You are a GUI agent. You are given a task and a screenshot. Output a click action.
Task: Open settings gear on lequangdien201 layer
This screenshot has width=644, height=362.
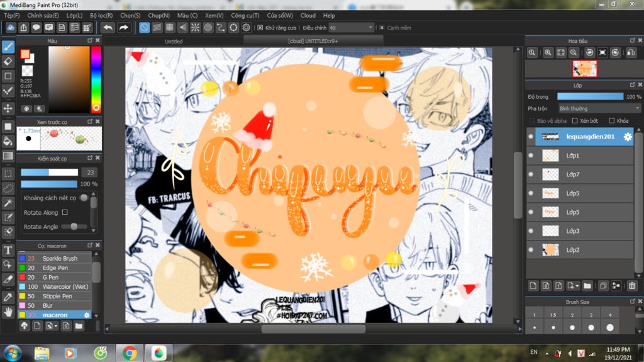[x=628, y=137]
